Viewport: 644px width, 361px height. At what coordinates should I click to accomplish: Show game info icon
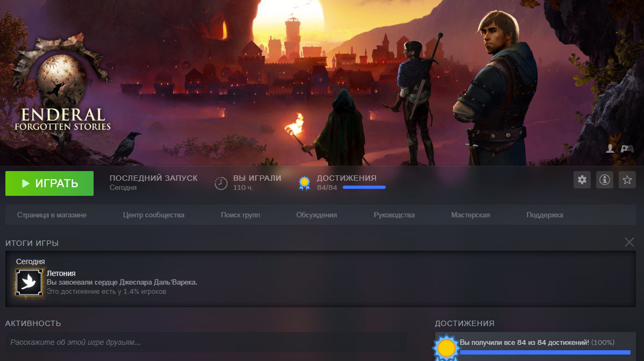pos(604,180)
